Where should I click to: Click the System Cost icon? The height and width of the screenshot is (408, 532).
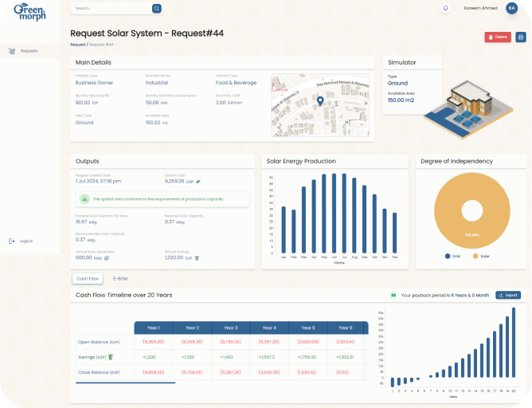(x=198, y=182)
